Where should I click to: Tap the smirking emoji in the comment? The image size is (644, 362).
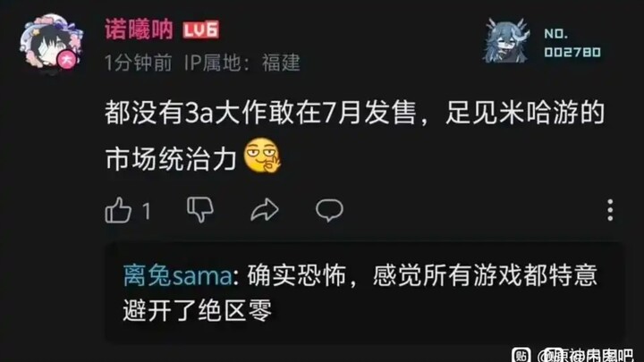(x=262, y=156)
